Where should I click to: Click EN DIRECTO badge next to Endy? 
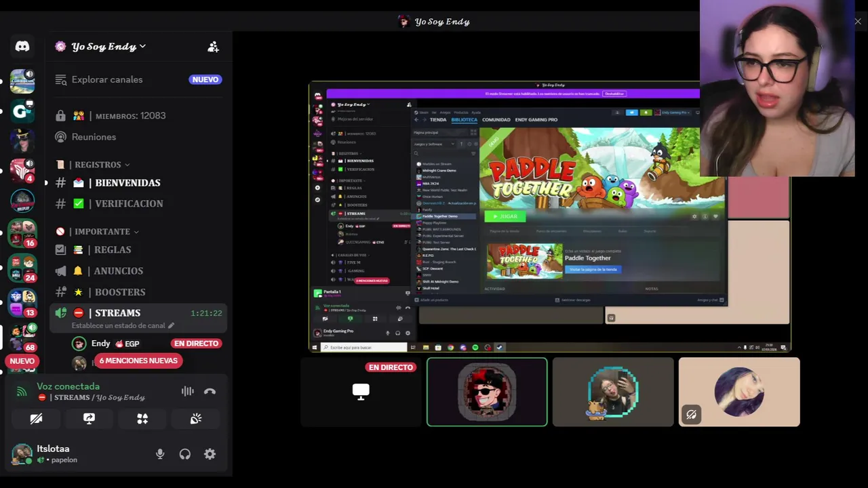coord(196,344)
